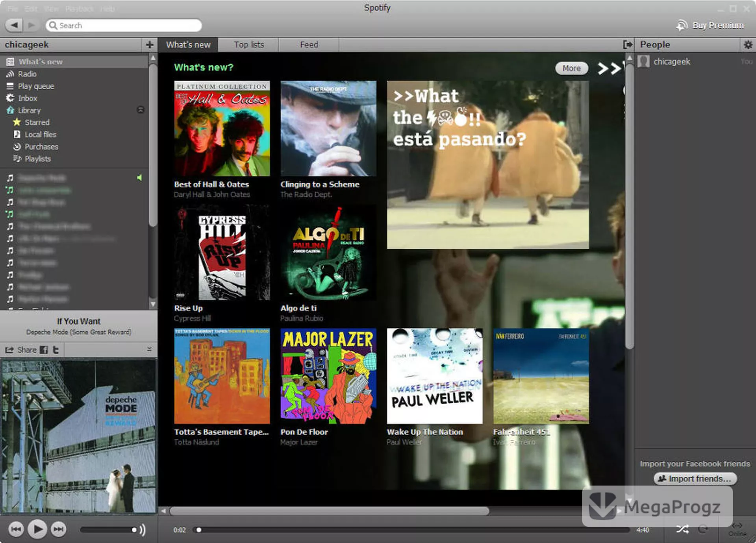Click the content vertical scrollbar
Screen dimensions: 756x543
(629, 206)
